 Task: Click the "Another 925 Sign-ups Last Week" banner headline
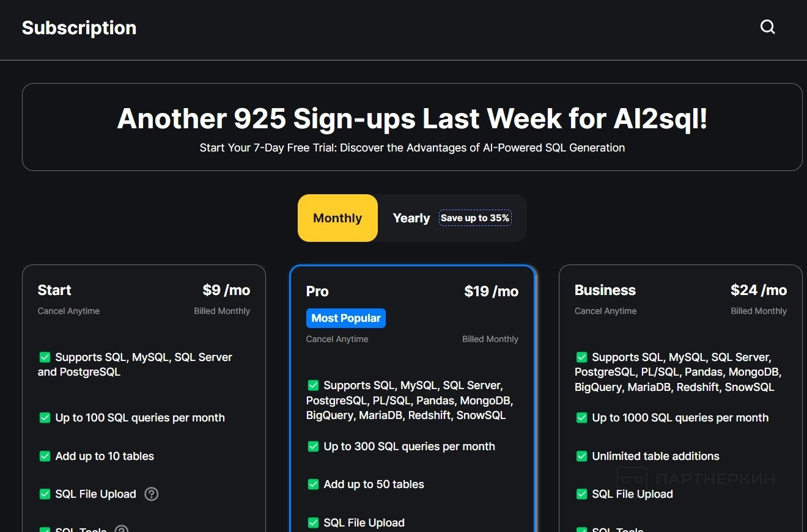(412, 118)
